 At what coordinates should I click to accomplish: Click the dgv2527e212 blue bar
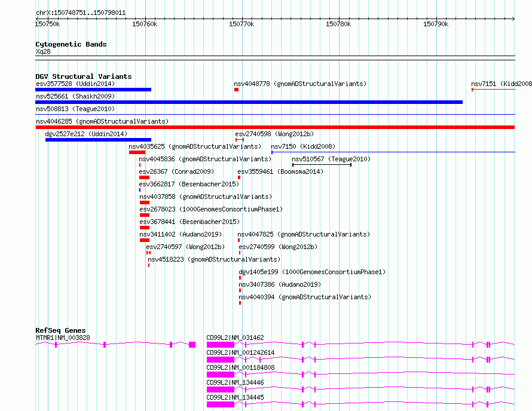99,140
